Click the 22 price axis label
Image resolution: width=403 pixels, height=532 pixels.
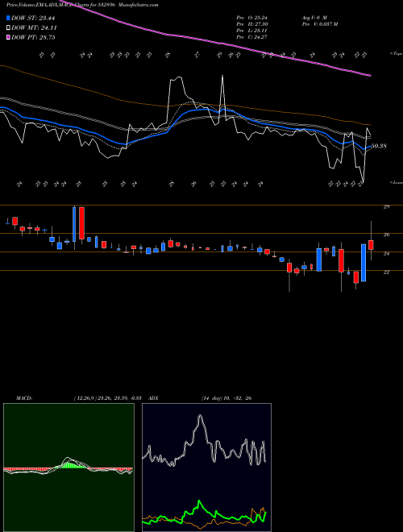(x=386, y=272)
